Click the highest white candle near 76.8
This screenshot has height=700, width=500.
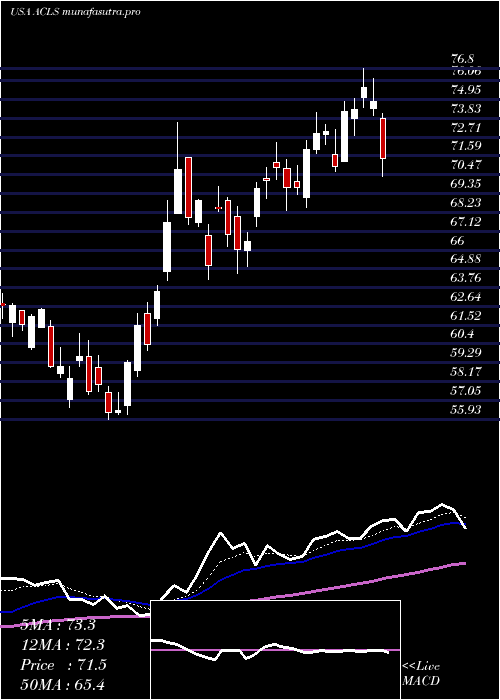pos(364,92)
